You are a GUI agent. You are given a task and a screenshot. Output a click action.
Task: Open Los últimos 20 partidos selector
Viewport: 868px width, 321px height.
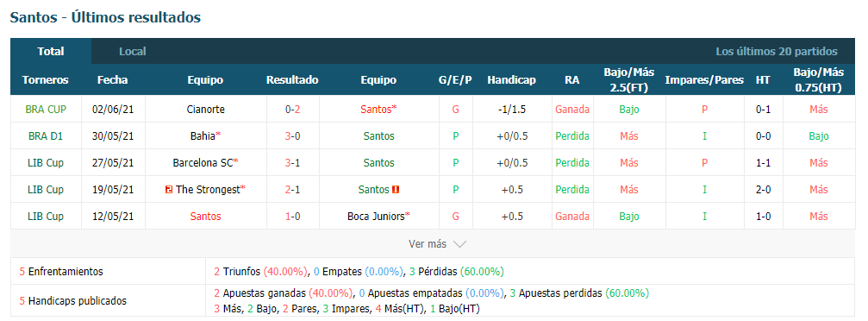pos(776,52)
